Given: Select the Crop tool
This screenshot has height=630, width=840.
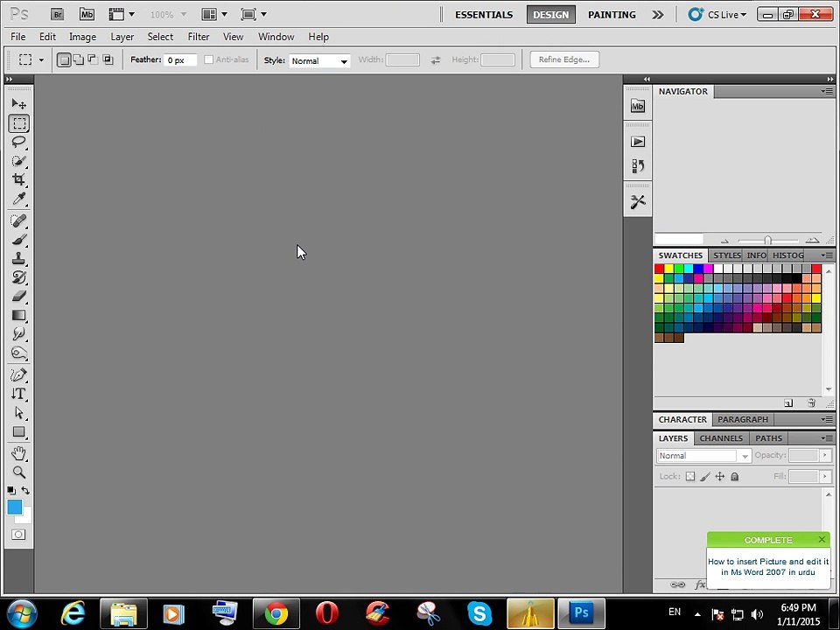Looking at the screenshot, I should click(18, 179).
